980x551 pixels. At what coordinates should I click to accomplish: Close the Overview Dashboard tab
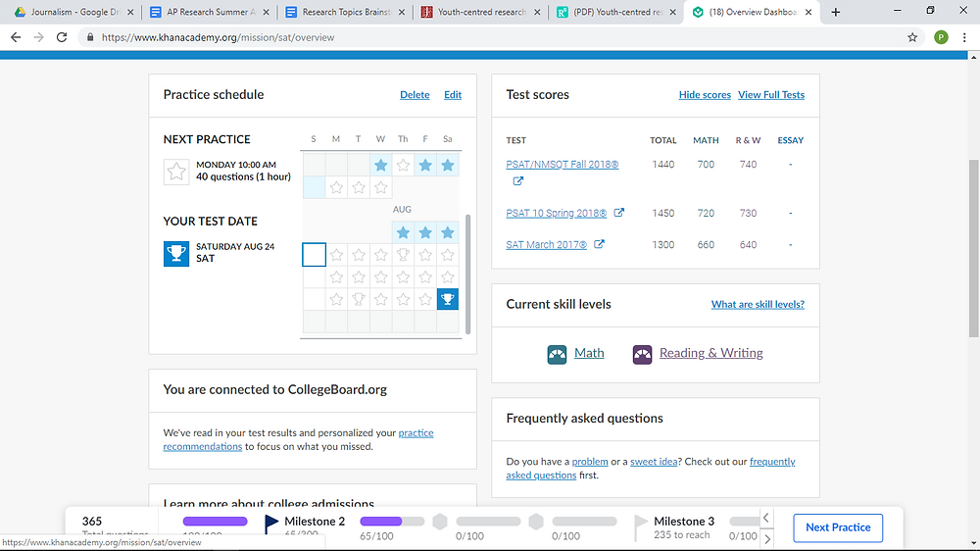(x=808, y=12)
